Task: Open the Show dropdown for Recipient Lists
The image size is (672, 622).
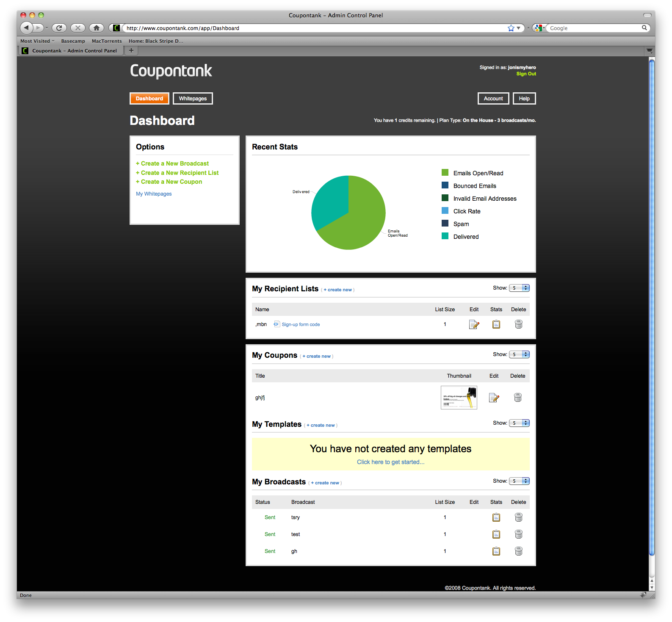Action: pos(519,288)
